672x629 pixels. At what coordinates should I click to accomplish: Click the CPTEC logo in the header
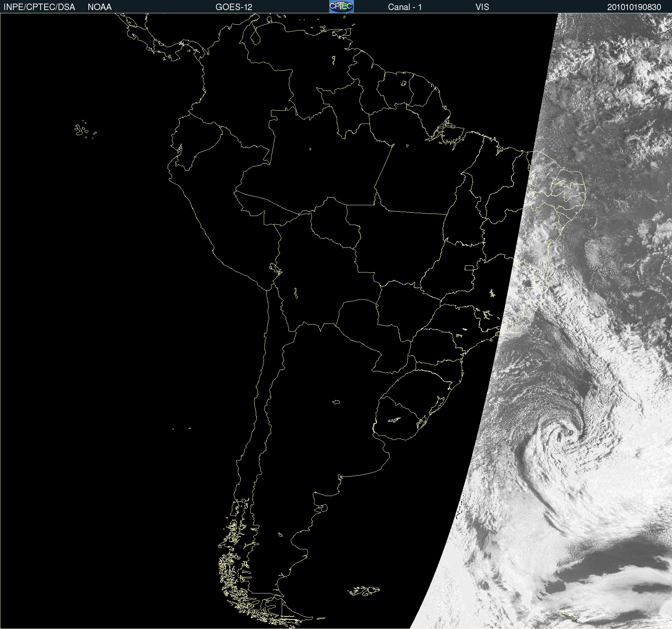tap(341, 6)
